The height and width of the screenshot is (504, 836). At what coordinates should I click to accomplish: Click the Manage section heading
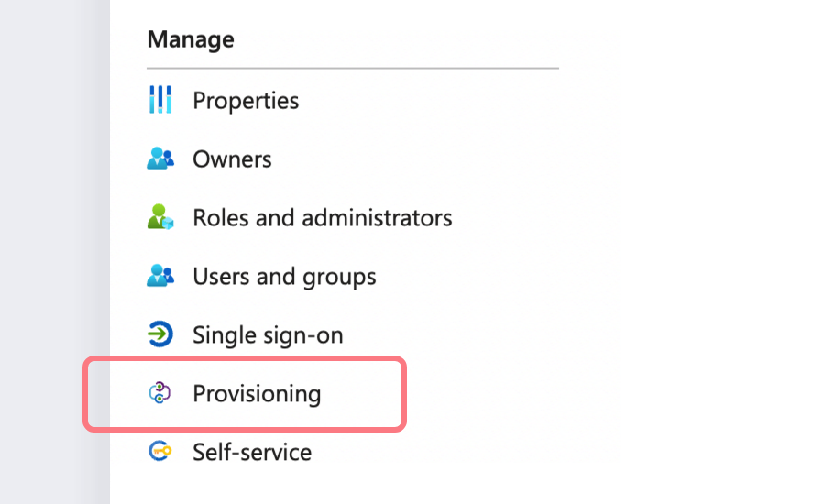pyautogui.click(x=191, y=39)
